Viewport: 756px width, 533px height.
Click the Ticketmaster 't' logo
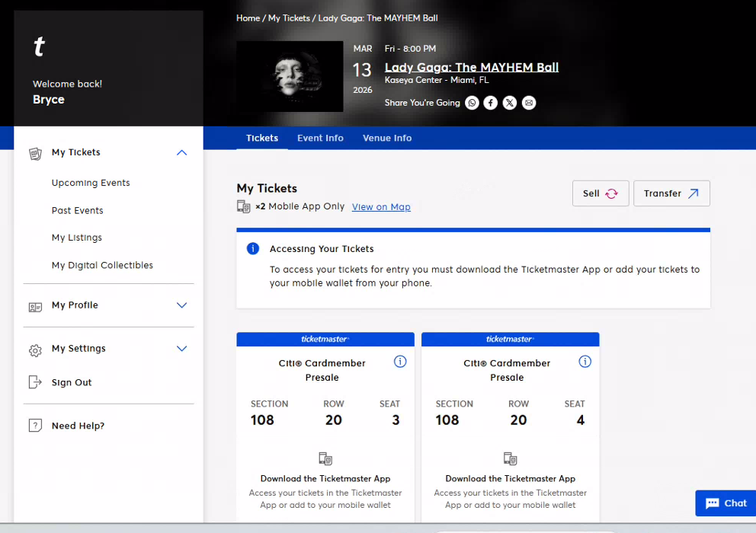40,48
